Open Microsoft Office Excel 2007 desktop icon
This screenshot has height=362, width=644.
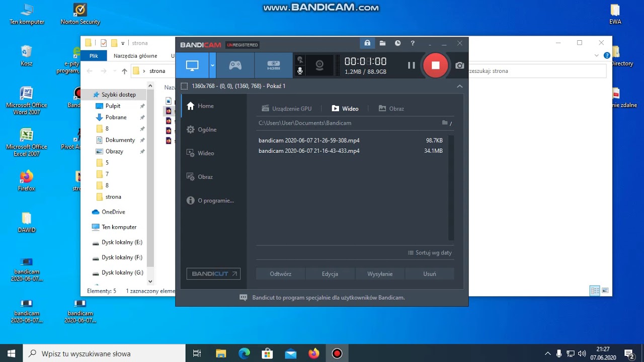coord(27,142)
